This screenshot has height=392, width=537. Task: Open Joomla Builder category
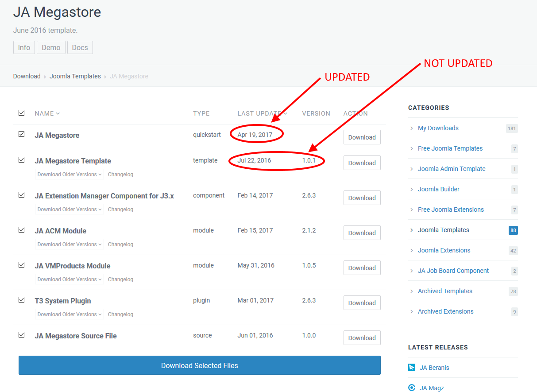point(439,189)
